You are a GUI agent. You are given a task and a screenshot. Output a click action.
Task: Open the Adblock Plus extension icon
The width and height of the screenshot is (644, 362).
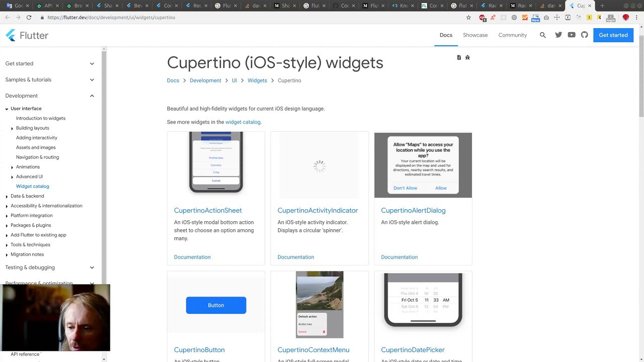point(482,17)
